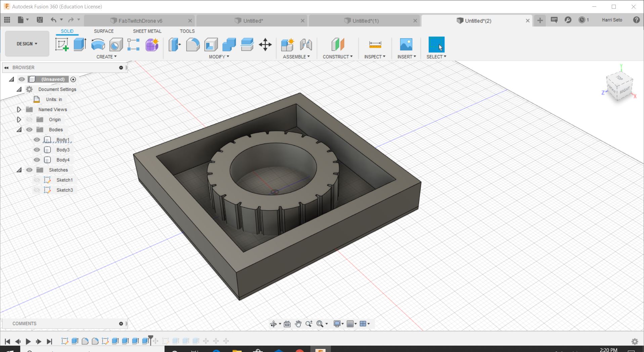Viewport: 644px width, 352px height.
Task: Switch to the SURFACE tab
Action: pyautogui.click(x=104, y=31)
